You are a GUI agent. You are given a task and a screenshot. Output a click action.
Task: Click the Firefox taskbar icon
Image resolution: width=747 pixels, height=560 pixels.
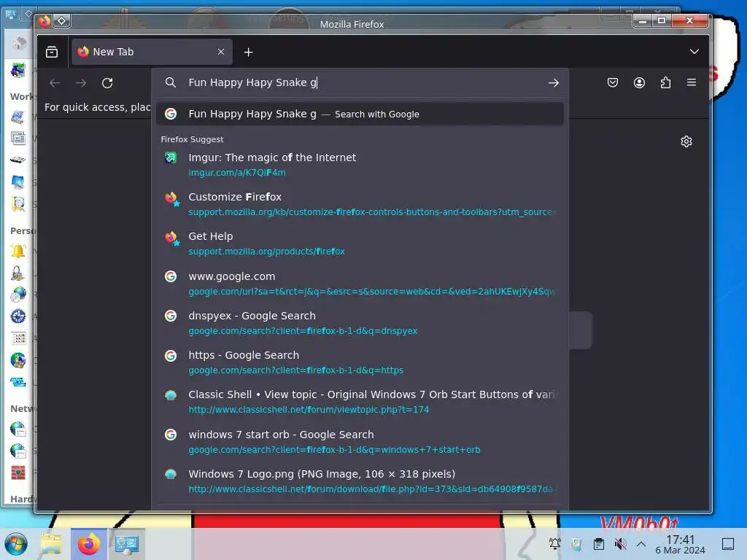89,544
